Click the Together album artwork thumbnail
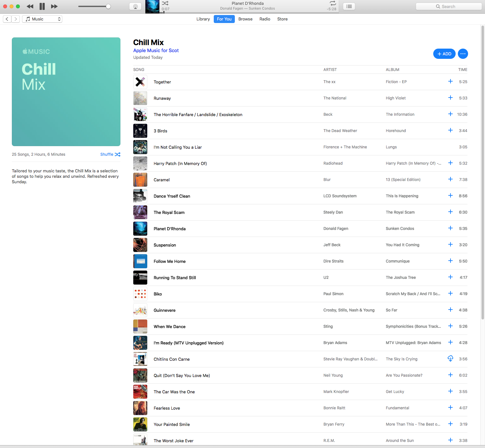This screenshot has width=485, height=448. [140, 82]
